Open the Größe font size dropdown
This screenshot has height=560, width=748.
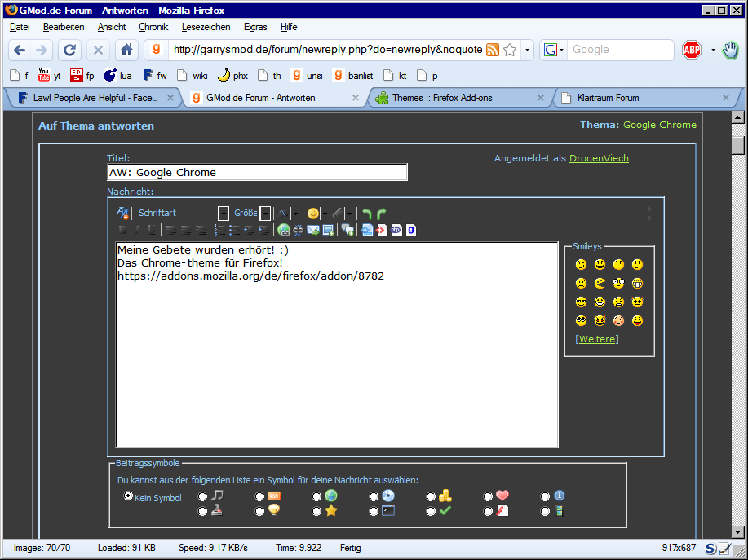coord(265,214)
